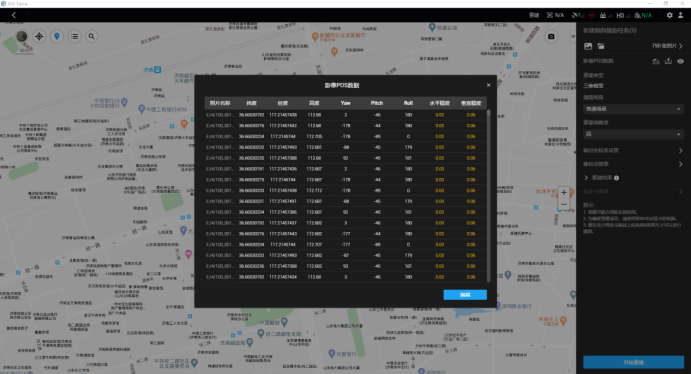This screenshot has width=691, height=374.
Task: Select the altitude cell 112.705
Action: point(314,137)
